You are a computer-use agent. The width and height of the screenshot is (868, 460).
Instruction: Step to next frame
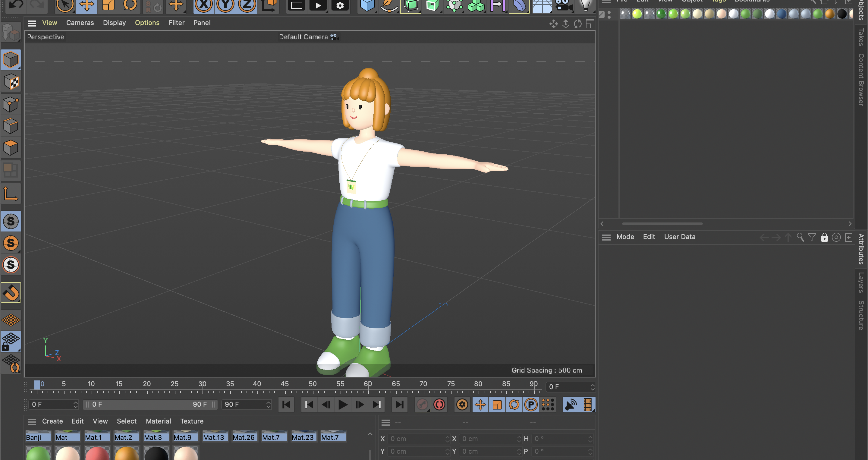(360, 405)
